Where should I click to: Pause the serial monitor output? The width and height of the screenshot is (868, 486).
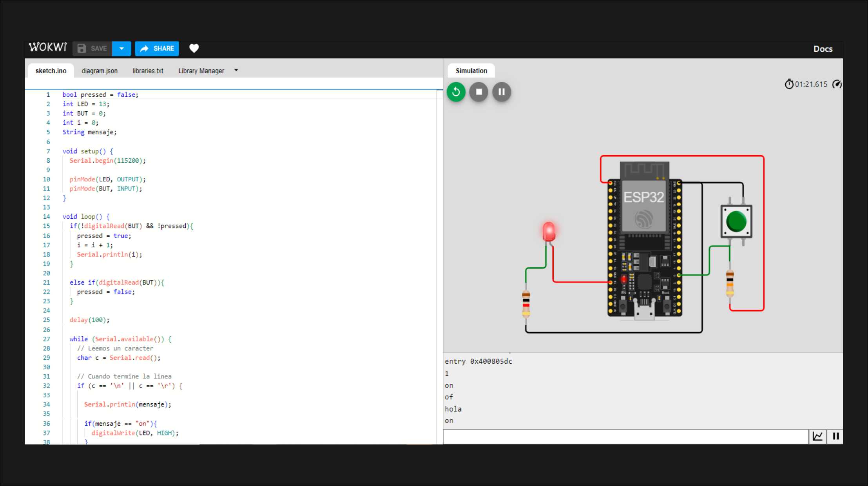pos(835,436)
